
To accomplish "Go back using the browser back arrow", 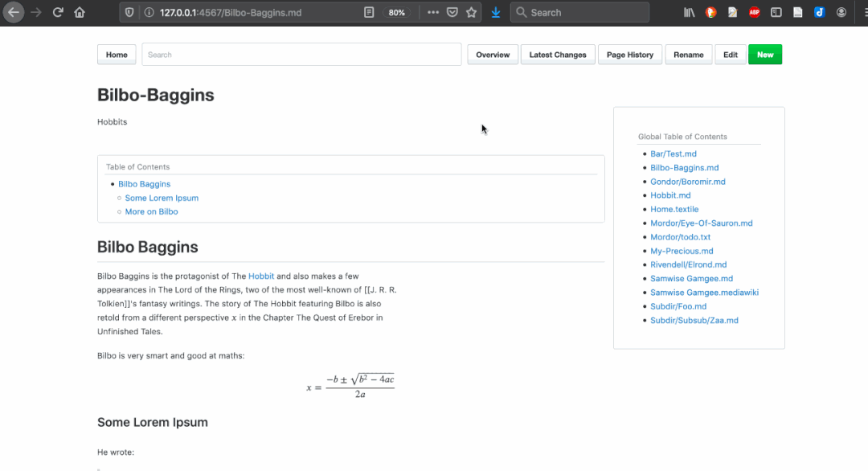I will [x=14, y=12].
